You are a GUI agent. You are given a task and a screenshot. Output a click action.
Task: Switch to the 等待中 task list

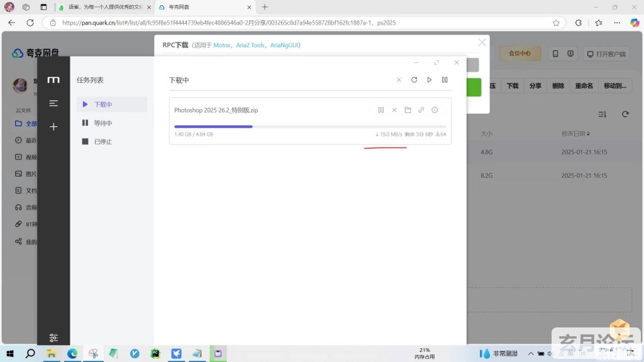click(112, 123)
